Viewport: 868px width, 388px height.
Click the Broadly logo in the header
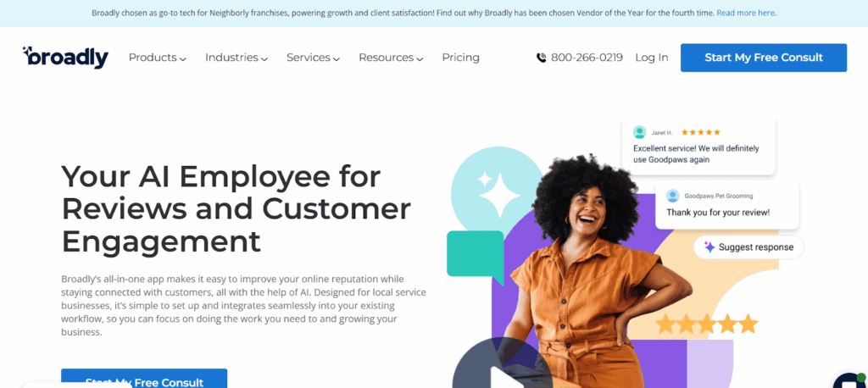[65, 57]
